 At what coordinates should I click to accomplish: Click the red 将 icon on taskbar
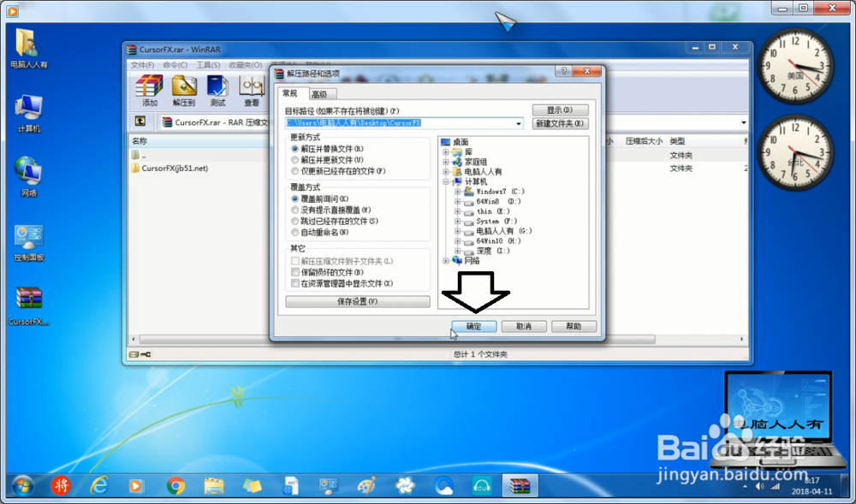tap(61, 485)
